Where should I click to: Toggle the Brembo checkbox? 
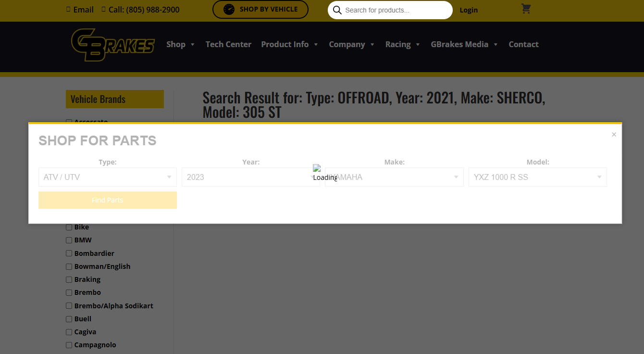[69, 293]
